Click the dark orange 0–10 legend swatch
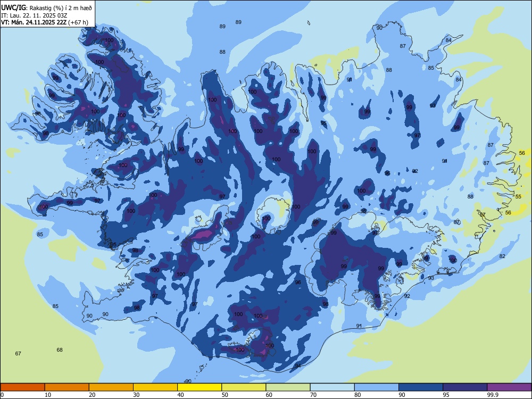Viewport: 532px width, 399px height. pos(22,387)
